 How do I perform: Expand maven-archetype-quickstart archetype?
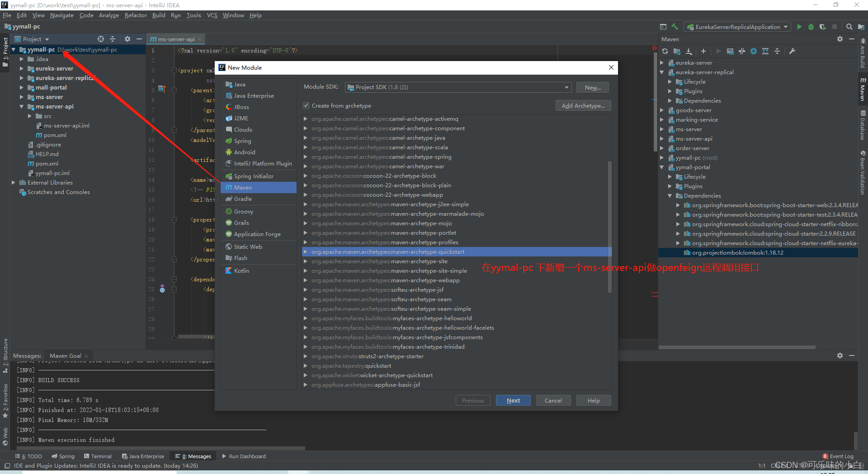[x=306, y=252]
